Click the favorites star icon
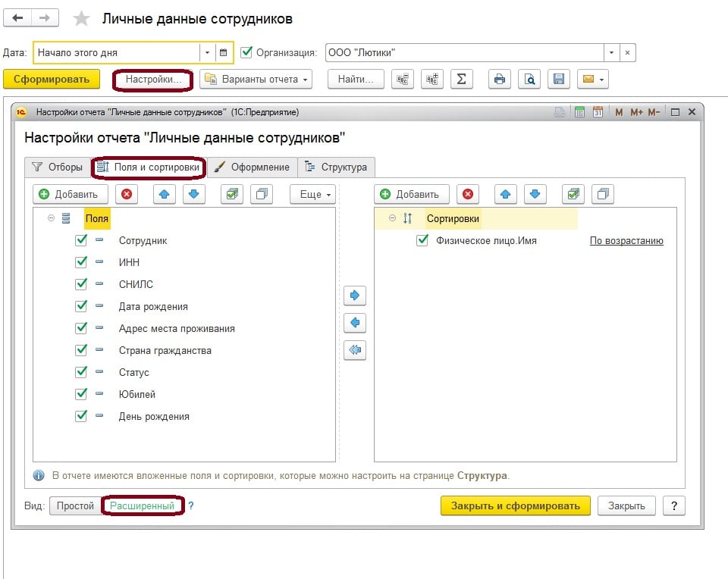The height and width of the screenshot is (579, 728). 81,19
